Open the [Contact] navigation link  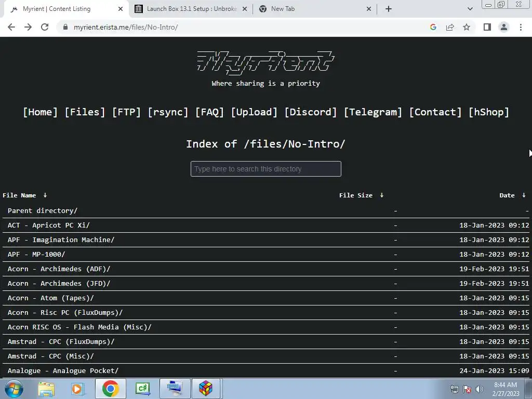(x=435, y=112)
